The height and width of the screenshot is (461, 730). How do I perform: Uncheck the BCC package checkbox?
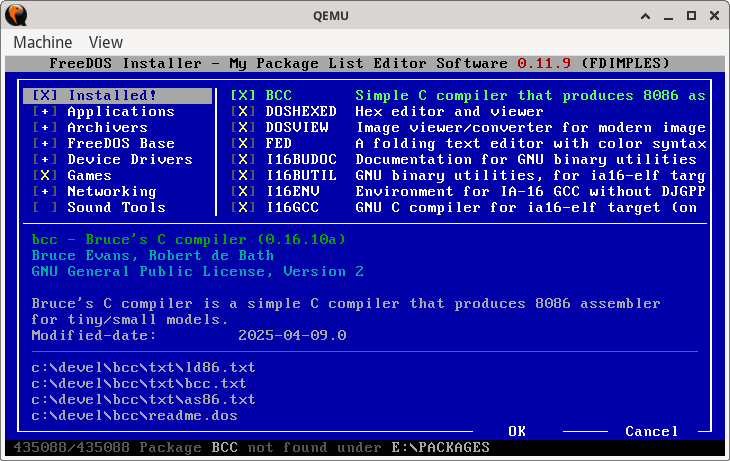click(x=243, y=95)
